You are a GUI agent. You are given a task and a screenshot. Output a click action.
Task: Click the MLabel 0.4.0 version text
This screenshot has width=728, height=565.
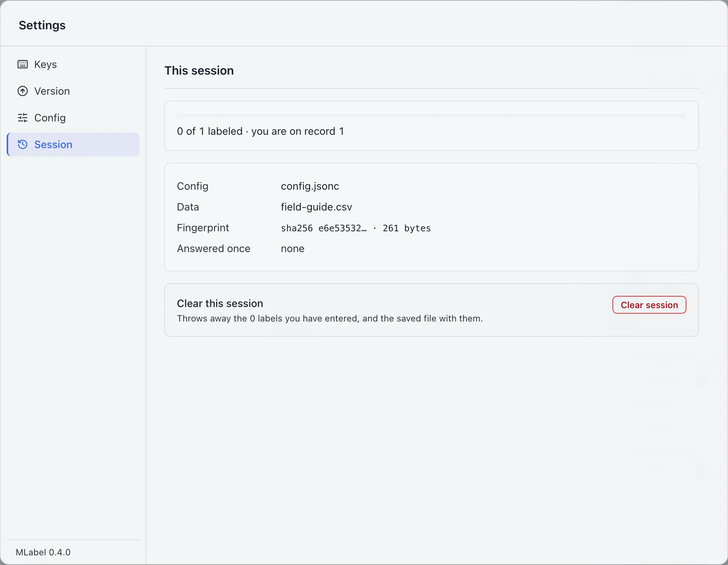[x=43, y=552]
